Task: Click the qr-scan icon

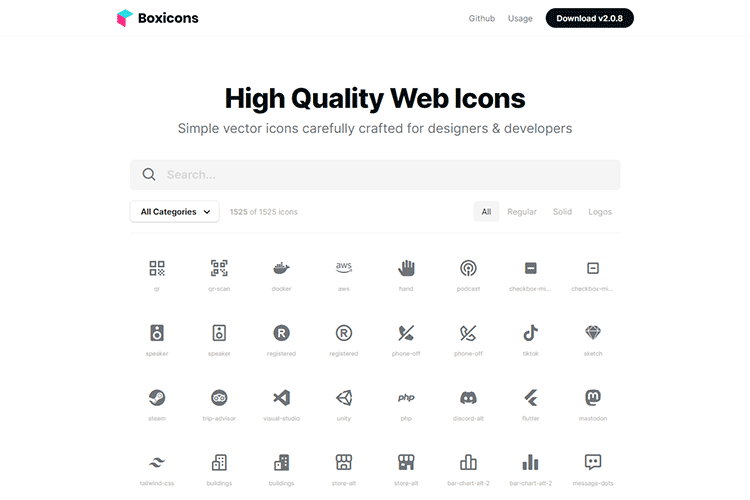Action: [x=219, y=268]
